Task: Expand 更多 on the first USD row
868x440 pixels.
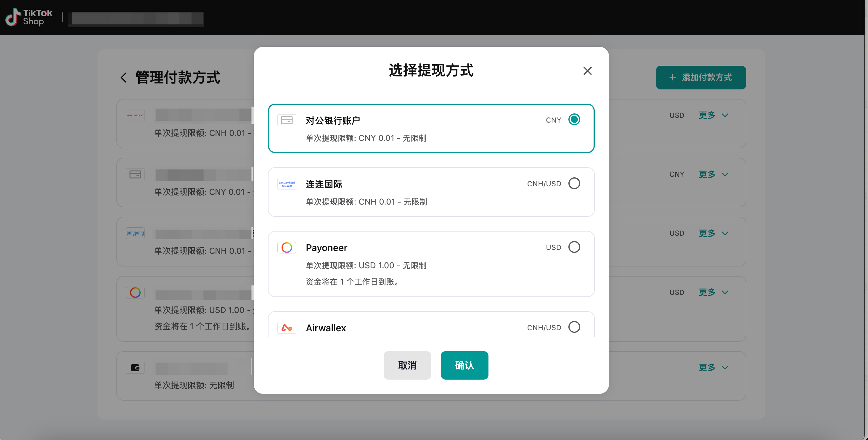Action: click(713, 115)
